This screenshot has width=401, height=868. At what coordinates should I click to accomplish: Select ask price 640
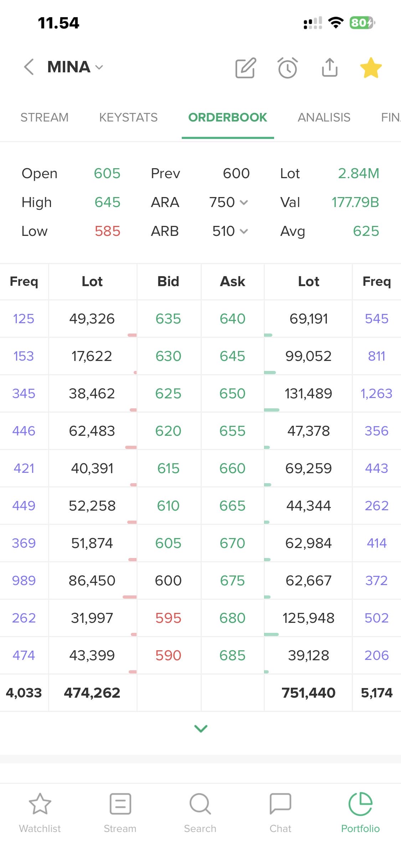tap(232, 319)
